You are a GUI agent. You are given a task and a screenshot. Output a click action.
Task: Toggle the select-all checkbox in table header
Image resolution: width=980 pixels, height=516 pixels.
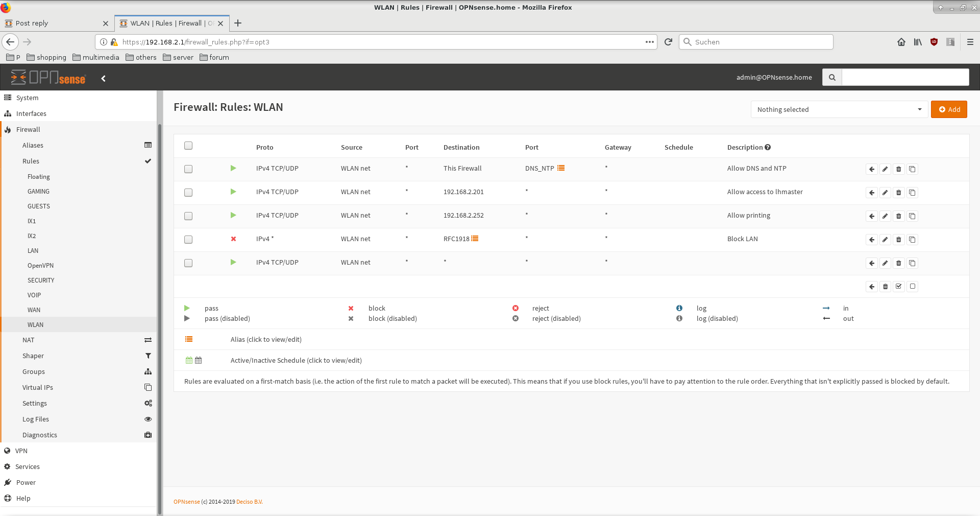[188, 146]
